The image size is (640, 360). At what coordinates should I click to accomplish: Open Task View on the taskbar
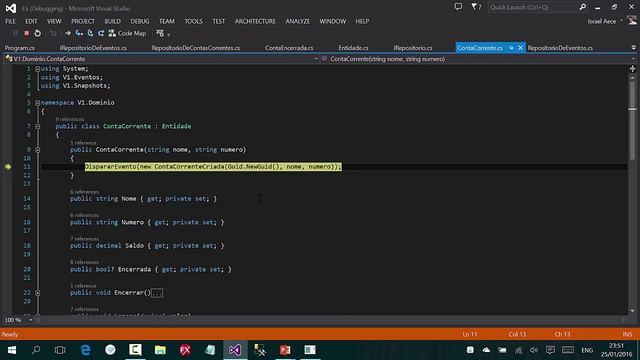click(60, 350)
